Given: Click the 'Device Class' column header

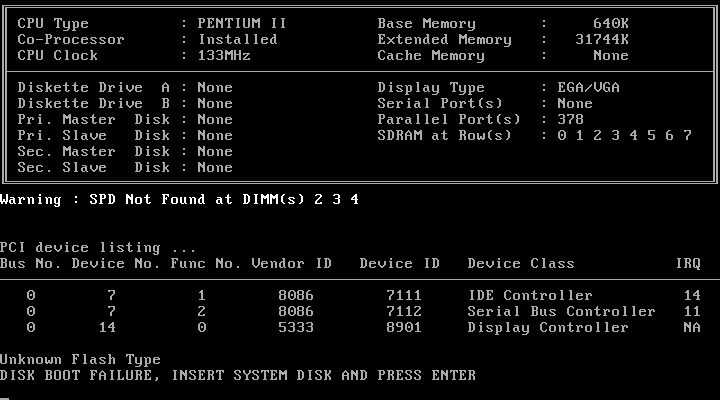Looking at the screenshot, I should 521,264.
